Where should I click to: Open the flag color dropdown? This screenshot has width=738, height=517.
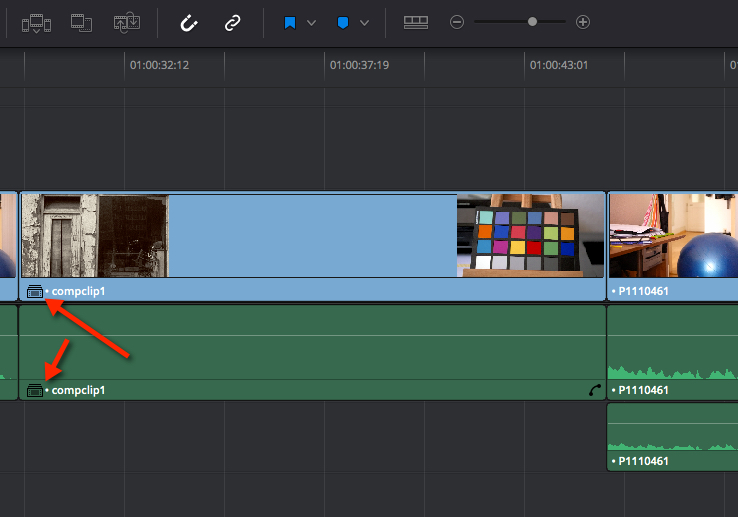click(311, 22)
